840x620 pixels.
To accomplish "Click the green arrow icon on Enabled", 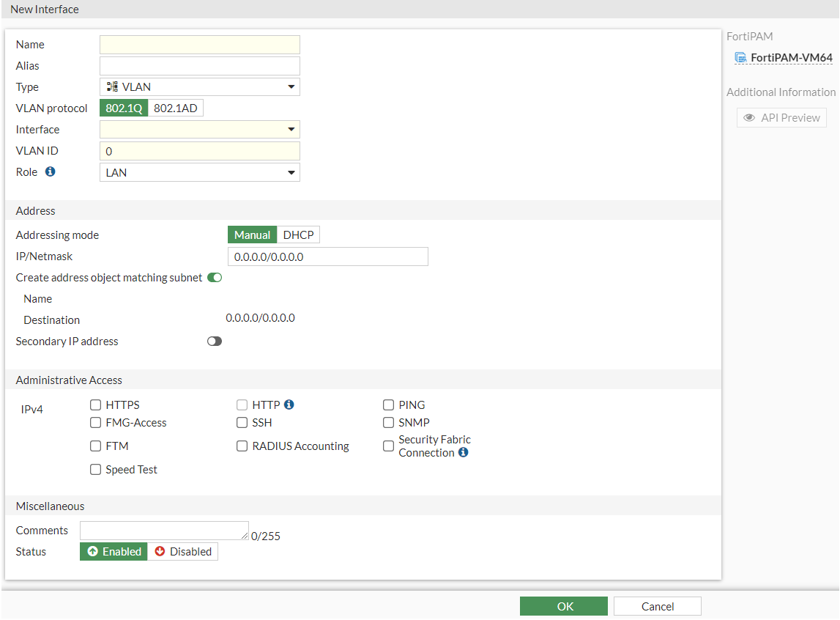I will (x=92, y=551).
